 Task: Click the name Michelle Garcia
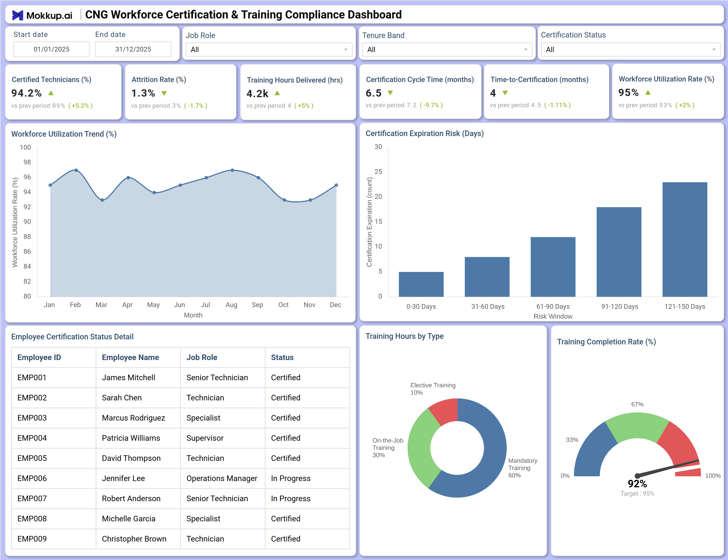click(x=129, y=519)
